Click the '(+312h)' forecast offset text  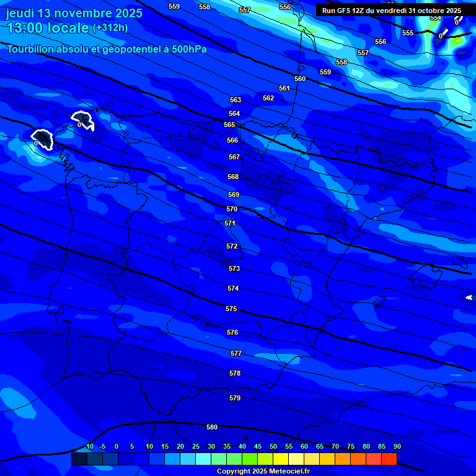(x=110, y=28)
